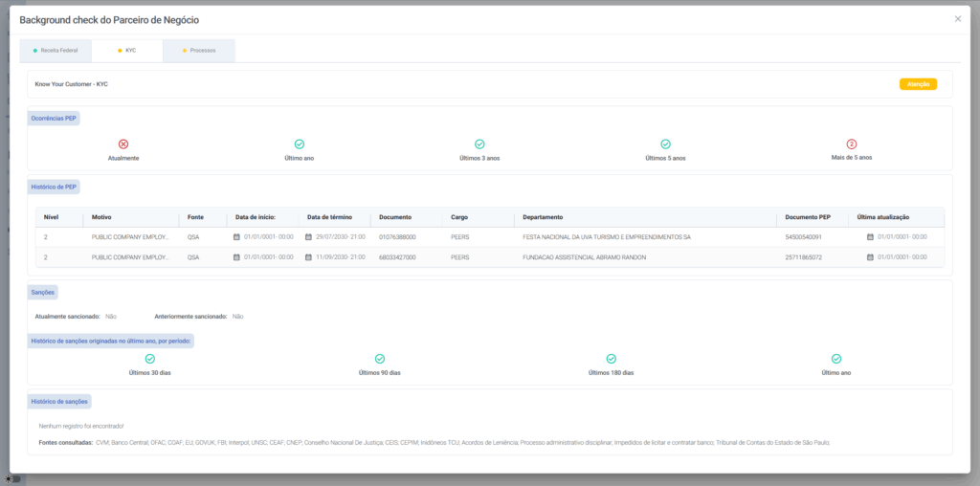Select the FESTA NACIONAL DA UVA table row
The width and height of the screenshot is (980, 486).
coord(607,236)
